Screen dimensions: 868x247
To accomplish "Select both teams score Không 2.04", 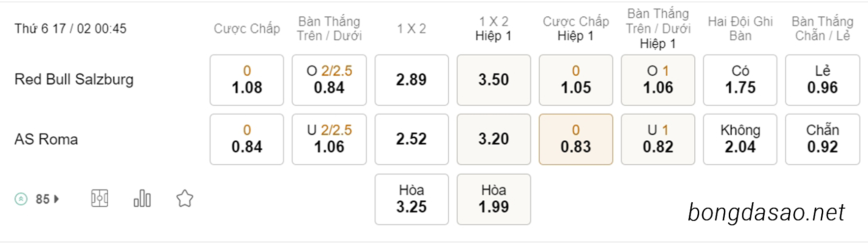I will click(740, 139).
